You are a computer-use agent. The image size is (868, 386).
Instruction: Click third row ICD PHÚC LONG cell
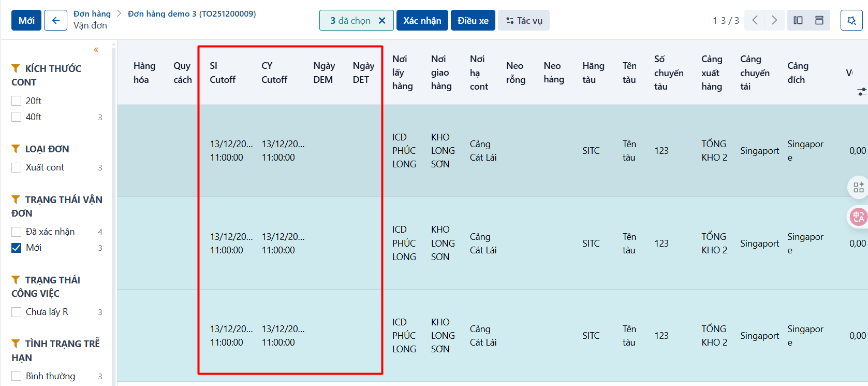[x=404, y=336]
